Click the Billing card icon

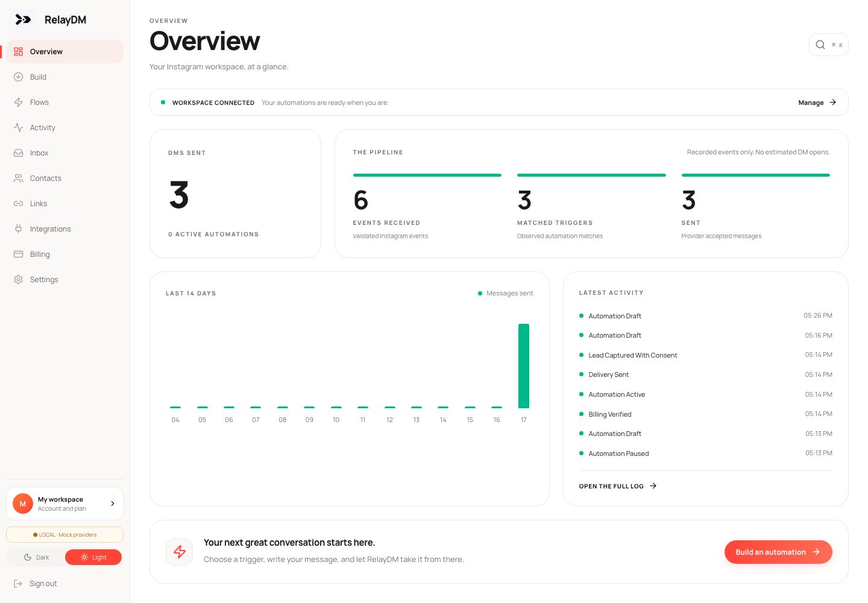point(18,254)
